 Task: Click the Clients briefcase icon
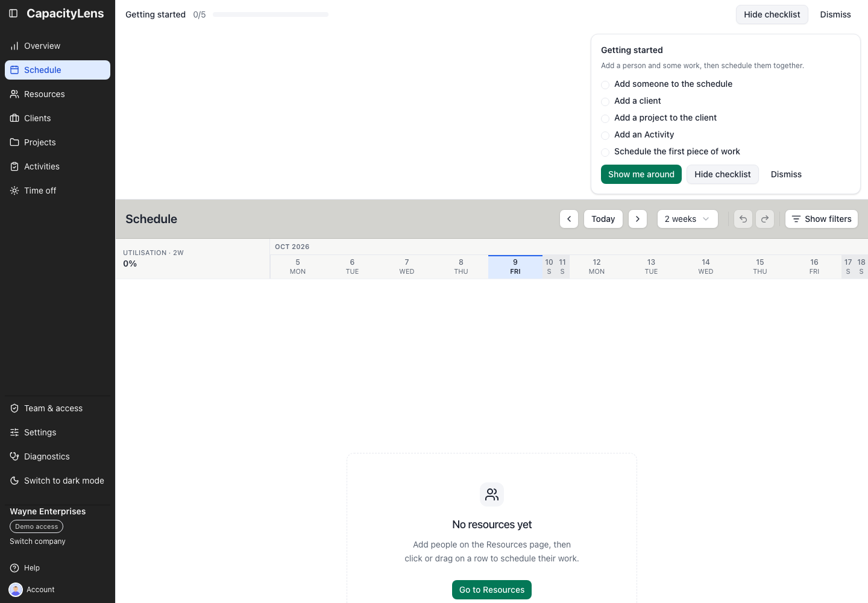click(x=14, y=118)
